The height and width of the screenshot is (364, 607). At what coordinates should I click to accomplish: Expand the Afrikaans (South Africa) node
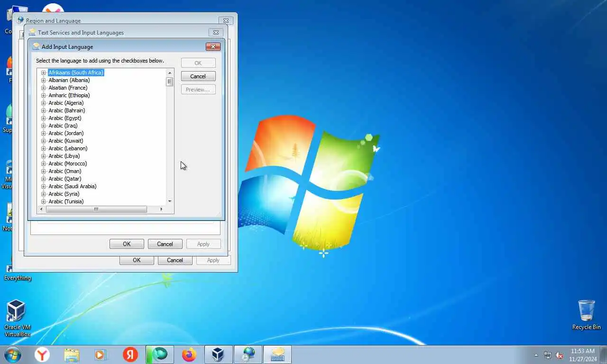coord(44,73)
